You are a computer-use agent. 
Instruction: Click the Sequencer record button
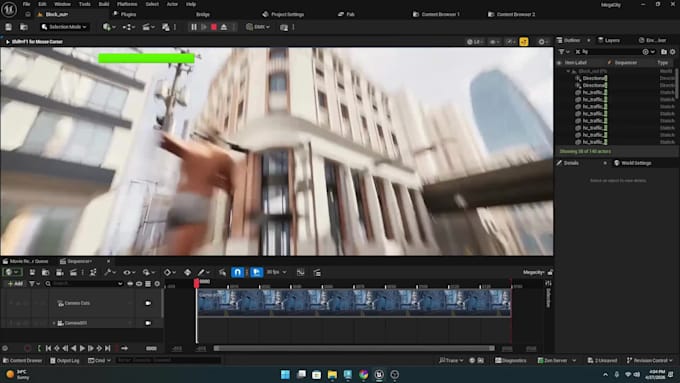pos(27,348)
